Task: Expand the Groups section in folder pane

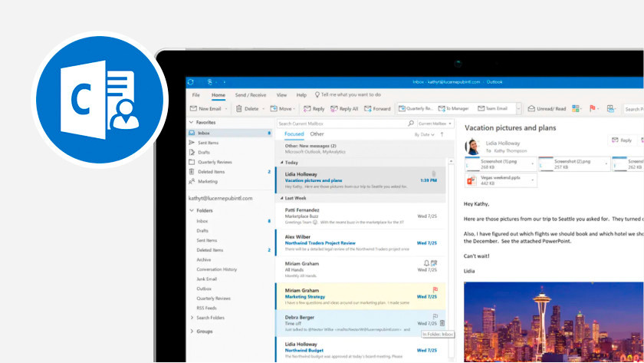Action: (192, 331)
